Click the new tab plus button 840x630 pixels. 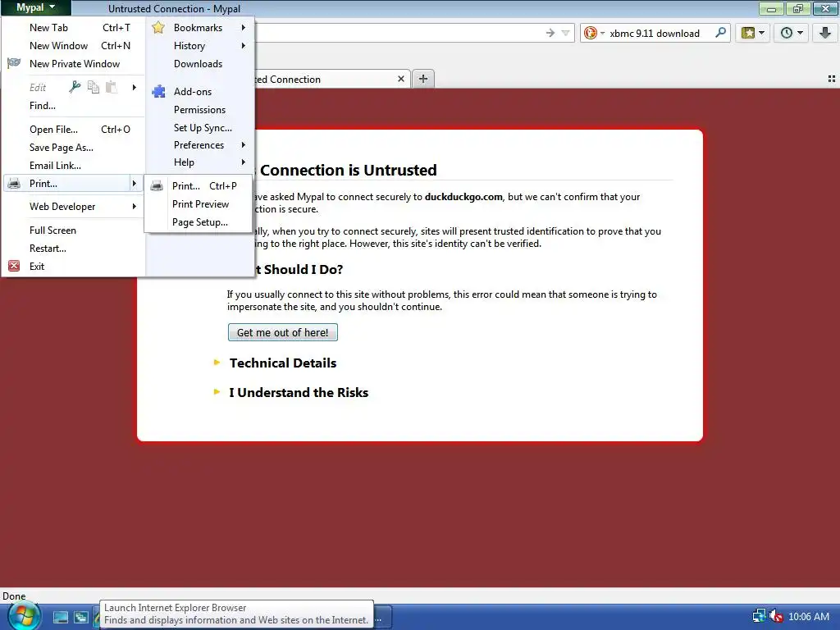[423, 79]
